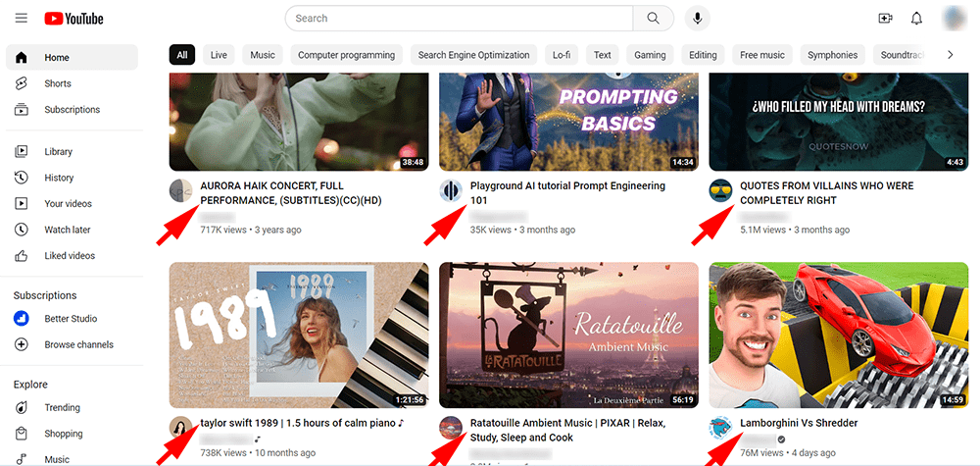980x466 pixels.
Task: Click the Quotes from Villains channel avatar
Action: (720, 190)
